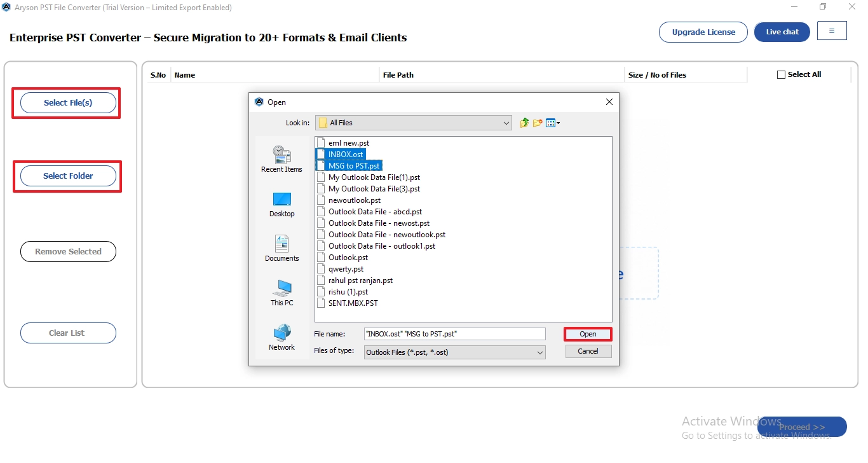The height and width of the screenshot is (463, 868).
Task: Select Outlook Data File - abcd.pst
Action: 375,212
